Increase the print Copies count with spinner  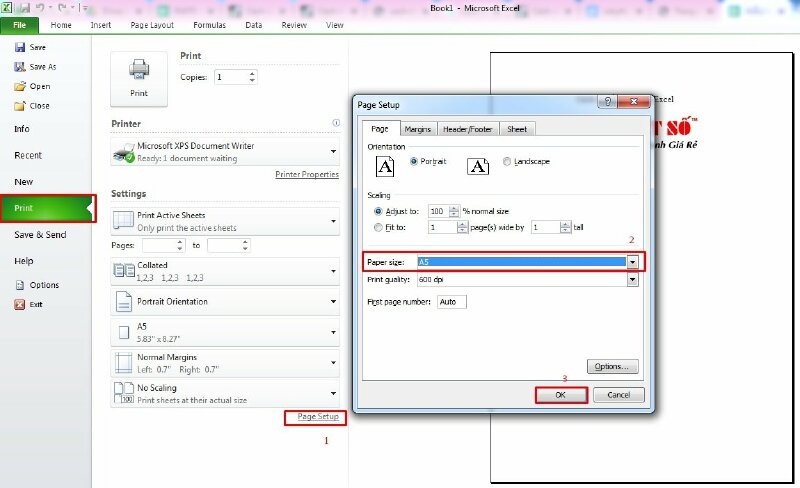tap(252, 73)
